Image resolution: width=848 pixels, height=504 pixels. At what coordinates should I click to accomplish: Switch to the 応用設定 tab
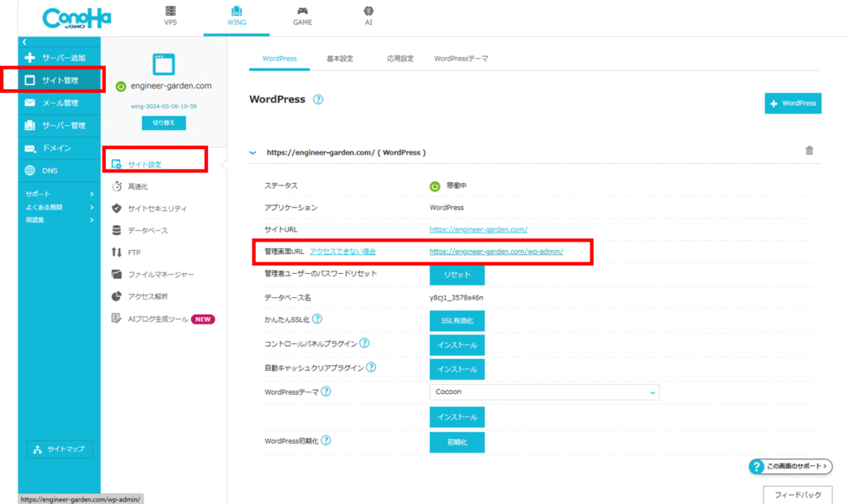[400, 58]
